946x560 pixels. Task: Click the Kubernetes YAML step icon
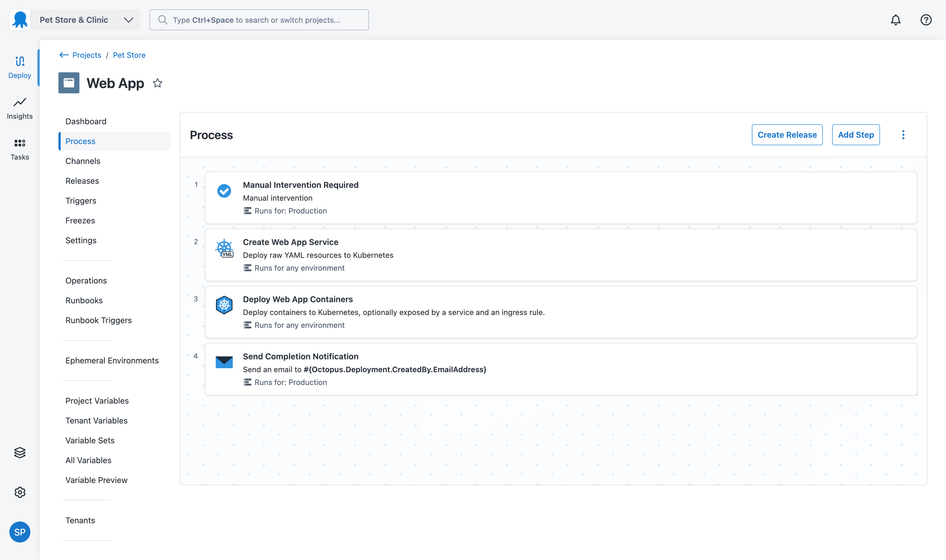[224, 248]
